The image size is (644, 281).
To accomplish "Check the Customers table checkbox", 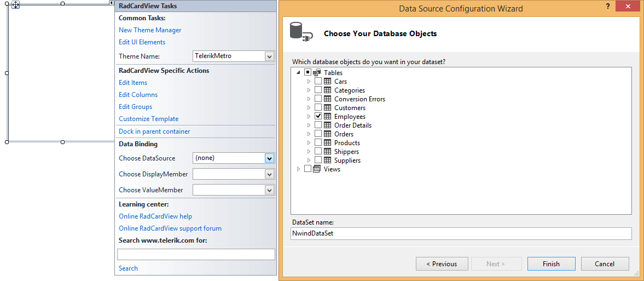I will click(318, 107).
